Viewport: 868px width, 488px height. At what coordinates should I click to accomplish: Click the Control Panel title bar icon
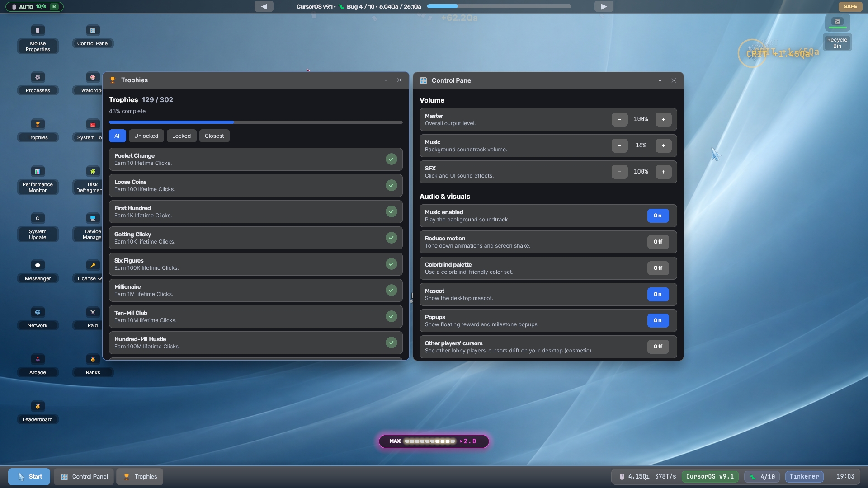click(x=423, y=80)
